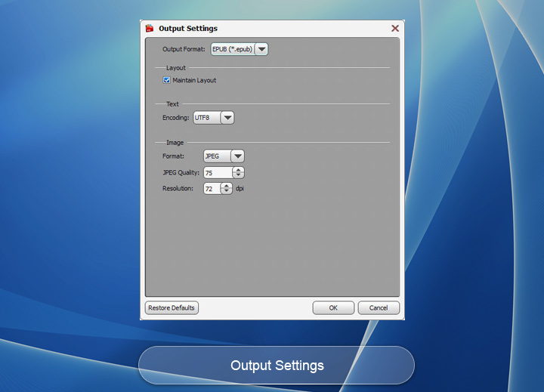Decrease JPEG Quality with down arrow
The height and width of the screenshot is (392, 544).
pos(238,176)
